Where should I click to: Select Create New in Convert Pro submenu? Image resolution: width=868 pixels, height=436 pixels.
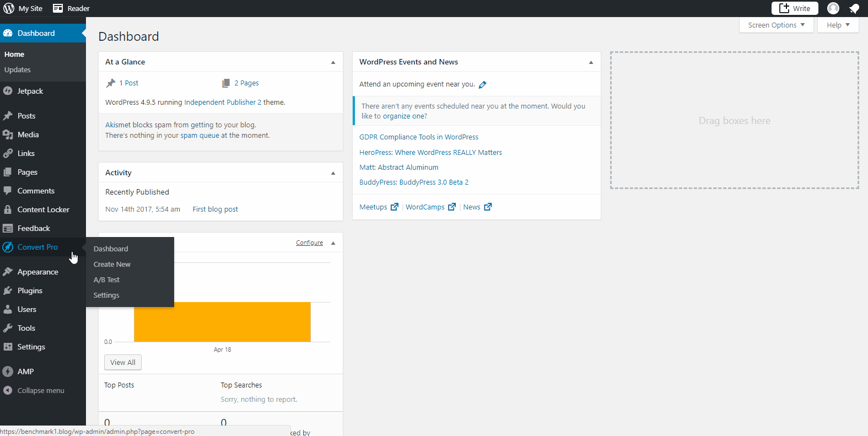112,265
